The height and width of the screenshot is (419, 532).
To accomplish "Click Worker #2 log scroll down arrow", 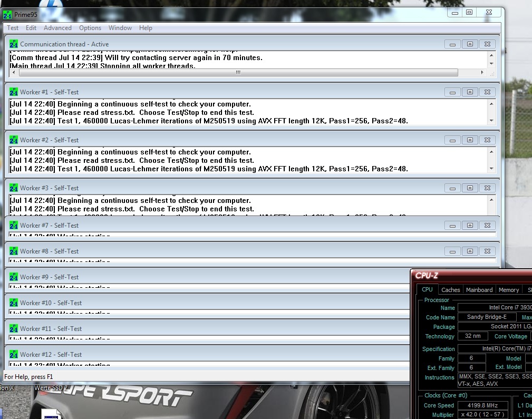I will click(x=491, y=169).
